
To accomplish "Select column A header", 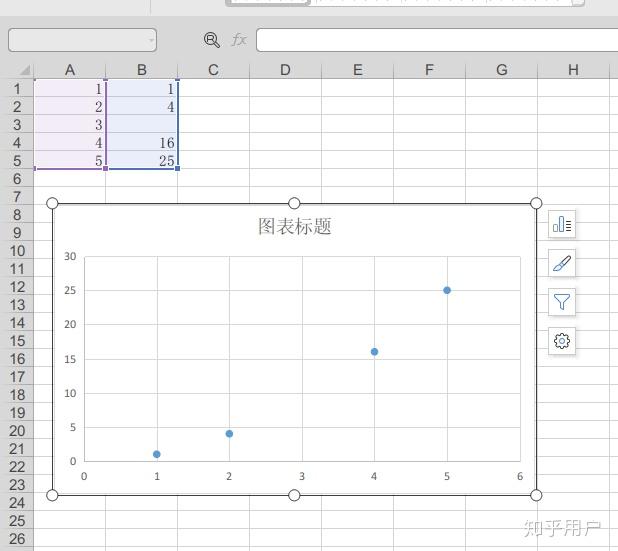I will tap(70, 70).
